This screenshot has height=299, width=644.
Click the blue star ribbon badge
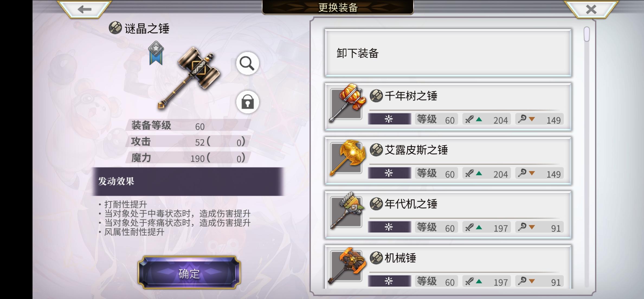156,53
